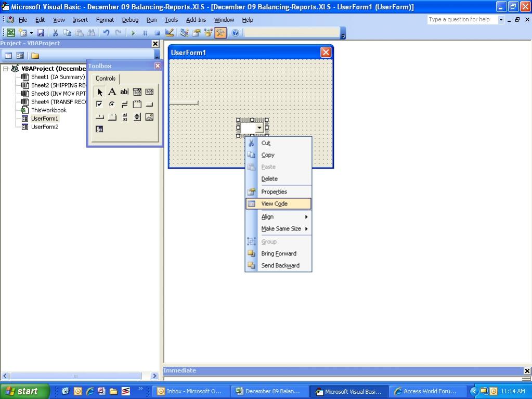Click the Reset stop icon in the toolbar
532x399 pixels.
[x=157, y=33]
